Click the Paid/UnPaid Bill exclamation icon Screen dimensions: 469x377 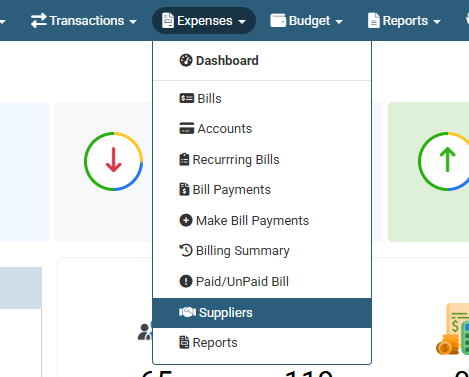pos(186,281)
